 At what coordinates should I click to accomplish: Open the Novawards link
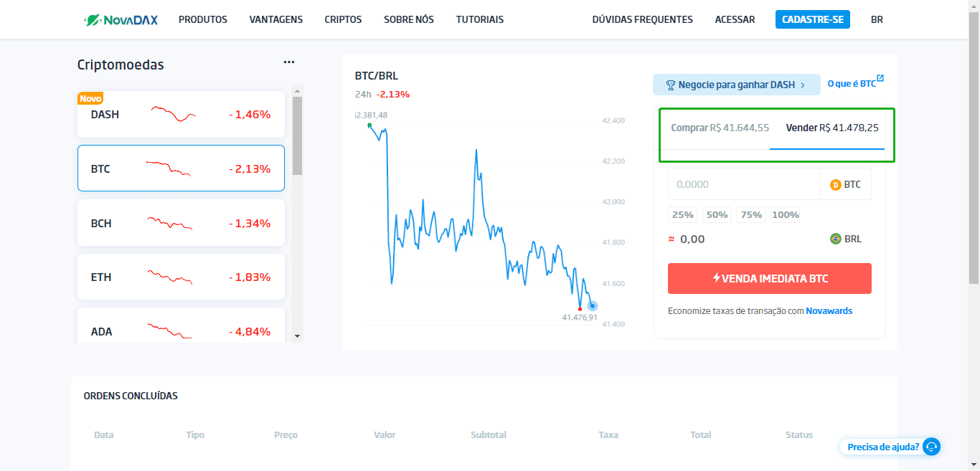[x=829, y=310]
